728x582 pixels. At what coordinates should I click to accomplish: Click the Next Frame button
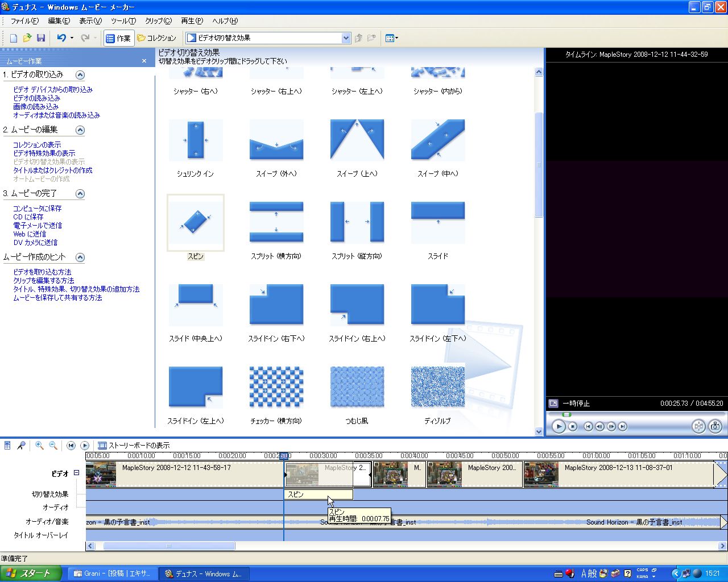click(611, 426)
